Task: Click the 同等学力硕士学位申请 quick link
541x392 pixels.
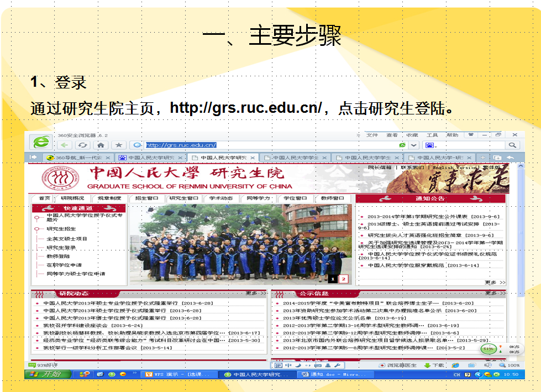Action: (x=76, y=274)
